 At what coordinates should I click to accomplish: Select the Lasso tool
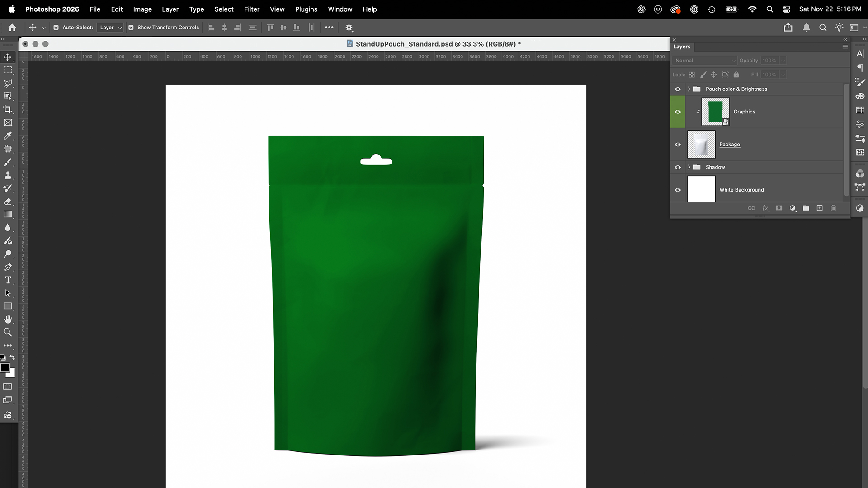tap(8, 83)
